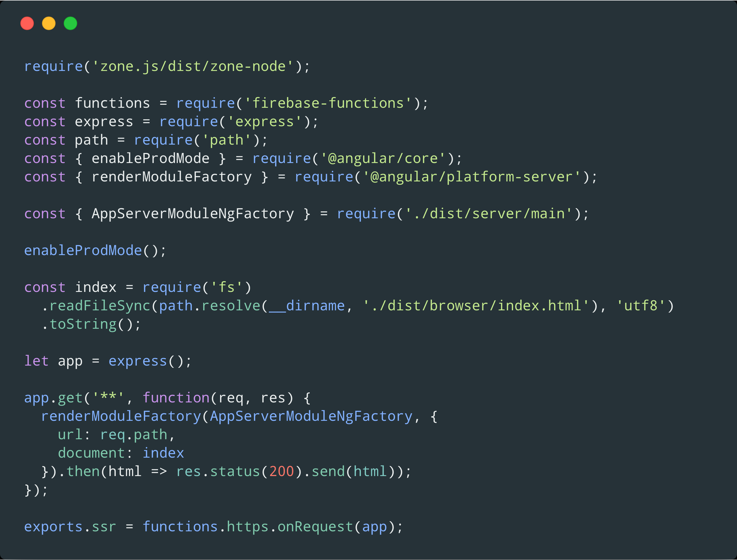The image size is (737, 560).
Task: Click the AppServerModuleNgFactory constant declaration
Action: 192,213
